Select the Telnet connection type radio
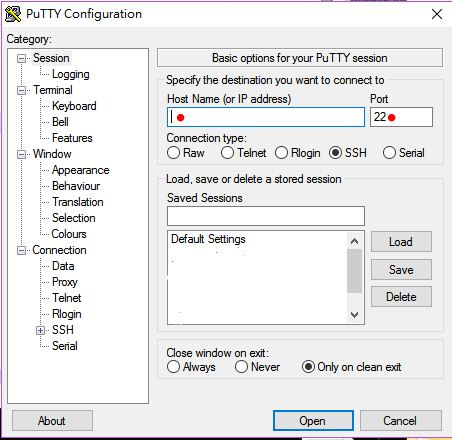The width and height of the screenshot is (452, 440). click(227, 153)
